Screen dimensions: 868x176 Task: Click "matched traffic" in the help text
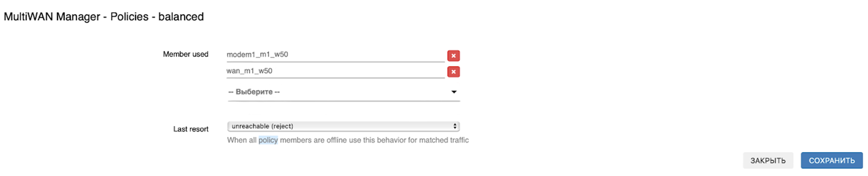tap(444, 140)
